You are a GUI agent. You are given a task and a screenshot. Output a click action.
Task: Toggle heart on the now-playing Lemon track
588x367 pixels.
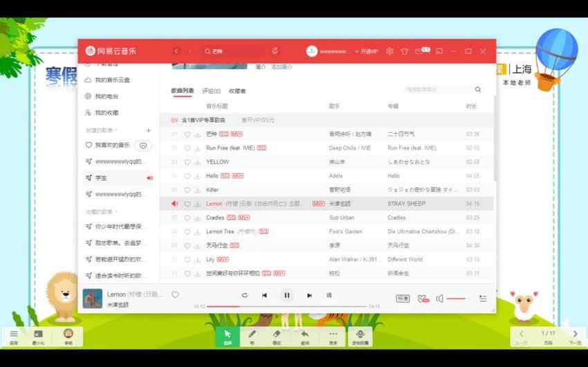175,295
